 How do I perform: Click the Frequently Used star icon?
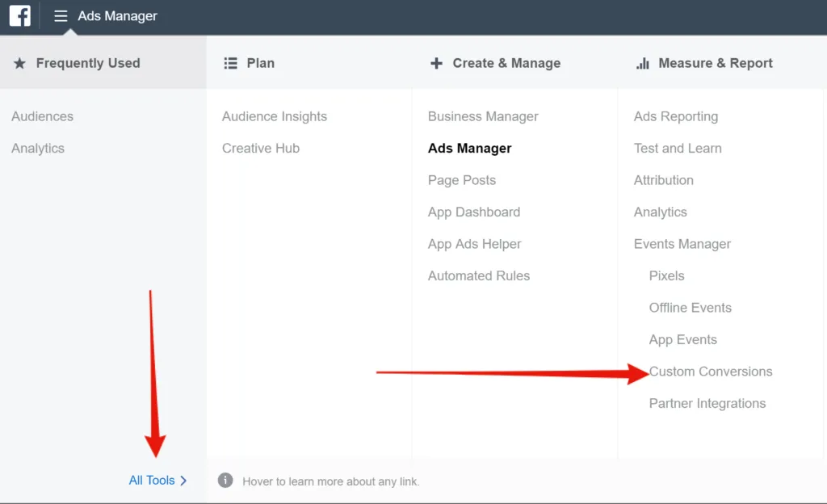click(x=19, y=64)
